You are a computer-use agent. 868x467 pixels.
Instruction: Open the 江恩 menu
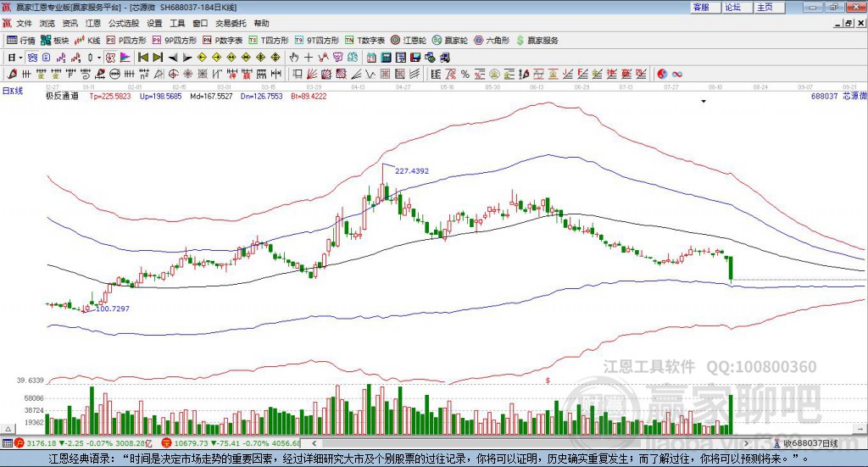click(x=93, y=23)
